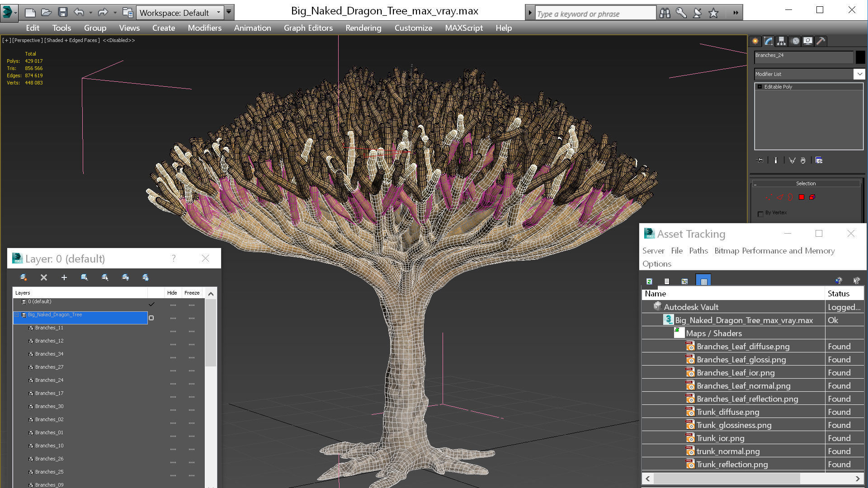Enable the By Vertex selection checkbox
Image resolution: width=868 pixels, height=488 pixels.
coord(761,214)
